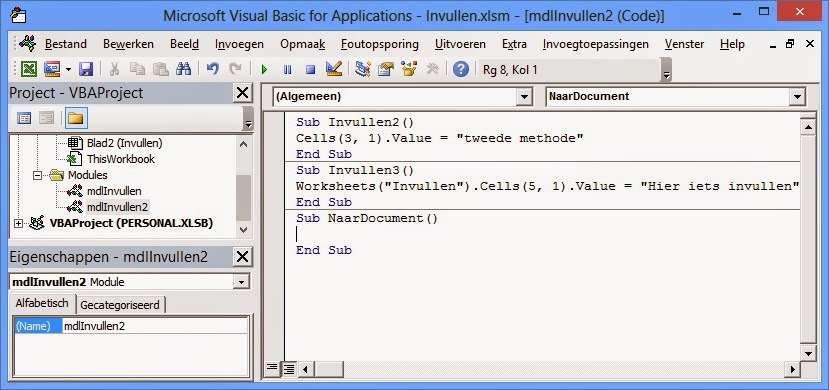Switch to the Alfabetisch tab

[42, 303]
